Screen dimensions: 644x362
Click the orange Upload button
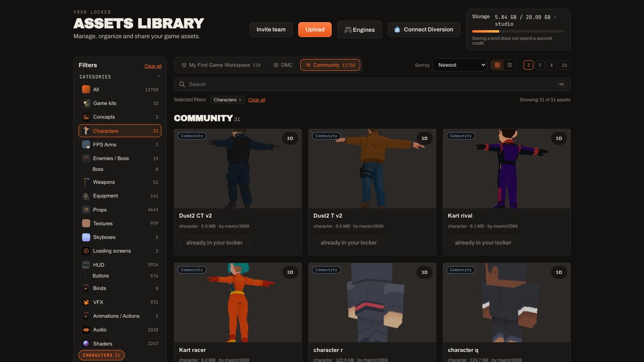pyautogui.click(x=315, y=29)
